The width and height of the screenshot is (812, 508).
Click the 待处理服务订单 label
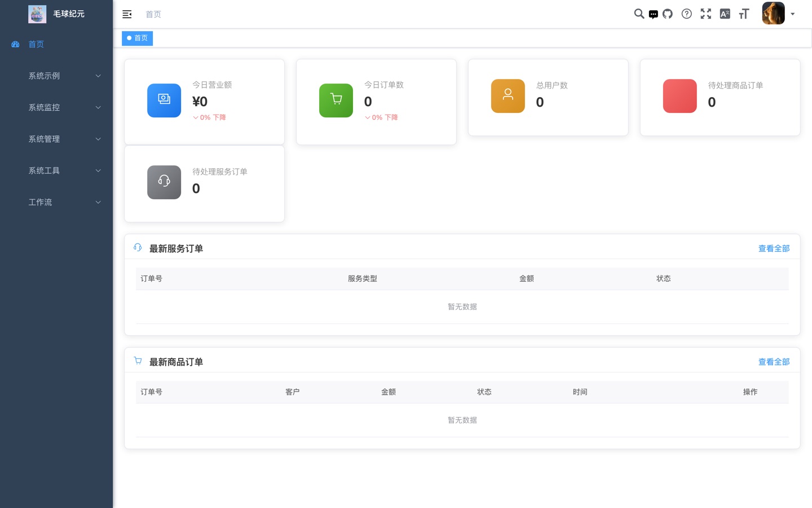pyautogui.click(x=220, y=172)
